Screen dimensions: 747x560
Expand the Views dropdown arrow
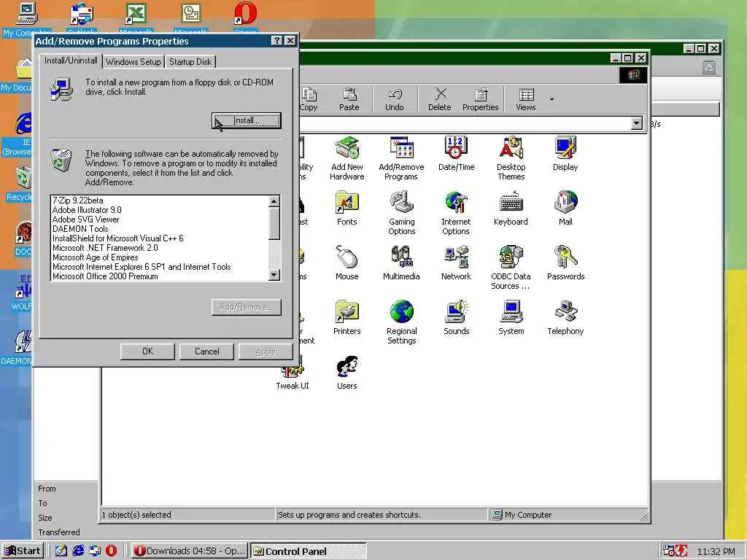(551, 99)
